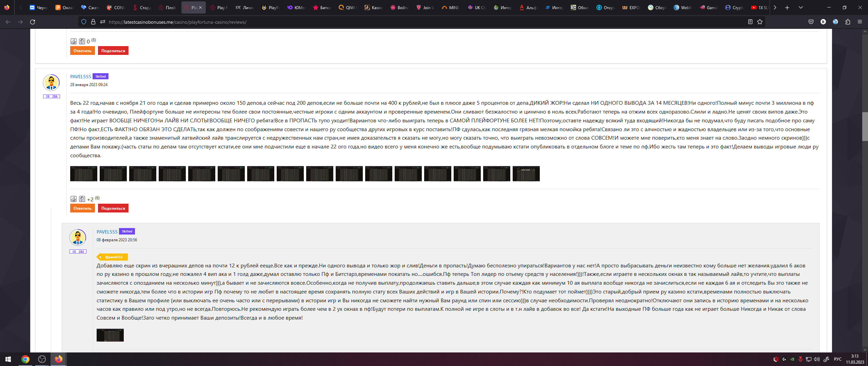
Task: Open the Firefox extensions puzzle icon
Action: pyautogui.click(x=848, y=22)
